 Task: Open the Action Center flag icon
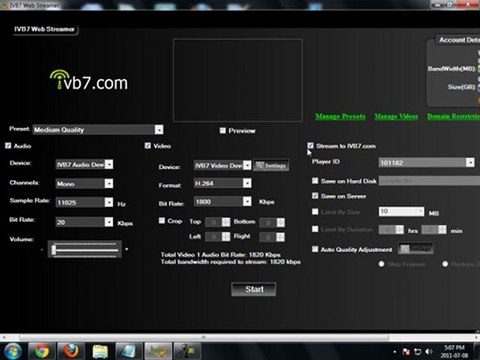(x=406, y=351)
